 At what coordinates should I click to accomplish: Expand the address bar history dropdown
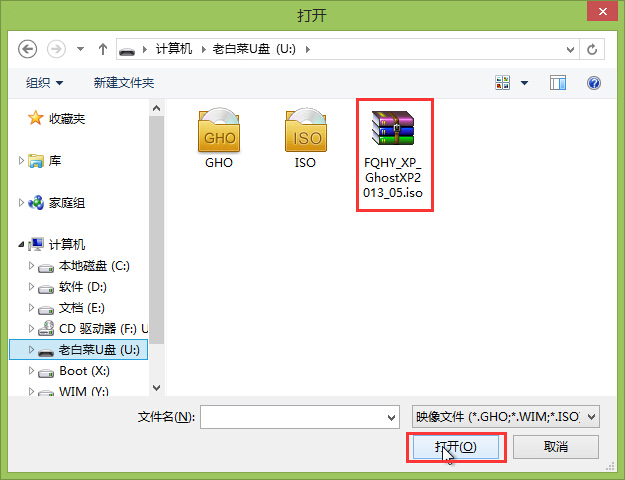point(570,49)
